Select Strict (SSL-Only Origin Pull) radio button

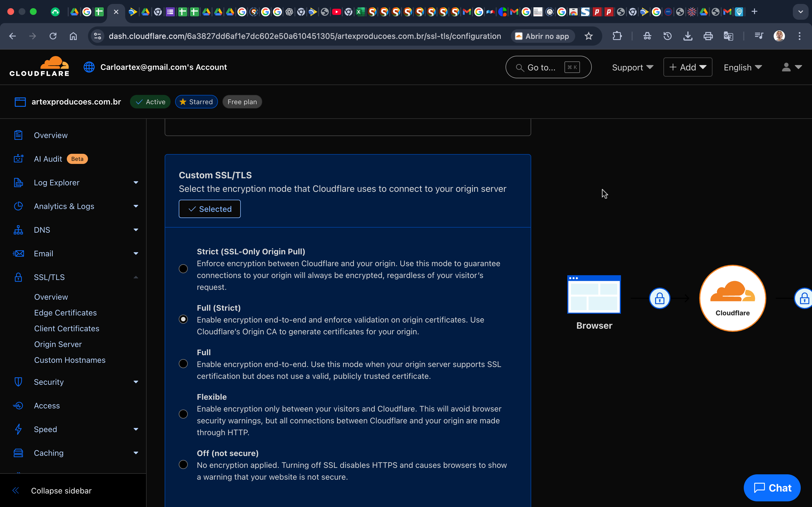click(x=183, y=269)
